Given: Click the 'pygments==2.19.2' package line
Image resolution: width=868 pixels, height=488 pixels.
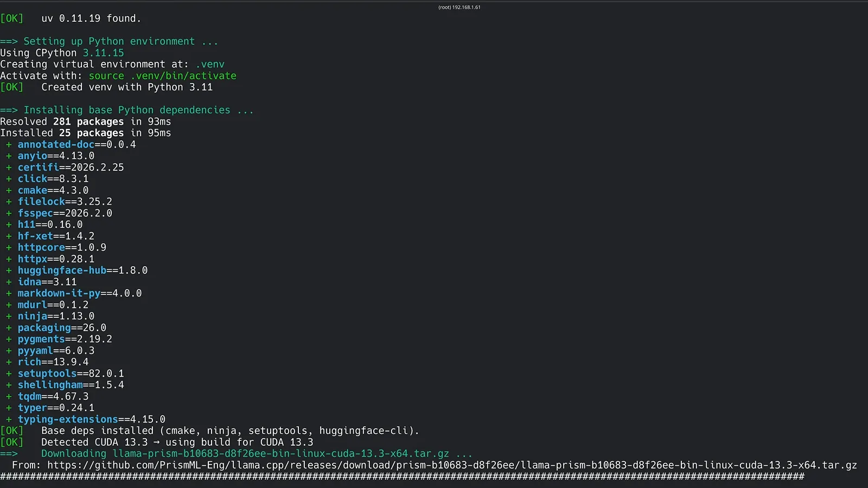Looking at the screenshot, I should [x=65, y=339].
